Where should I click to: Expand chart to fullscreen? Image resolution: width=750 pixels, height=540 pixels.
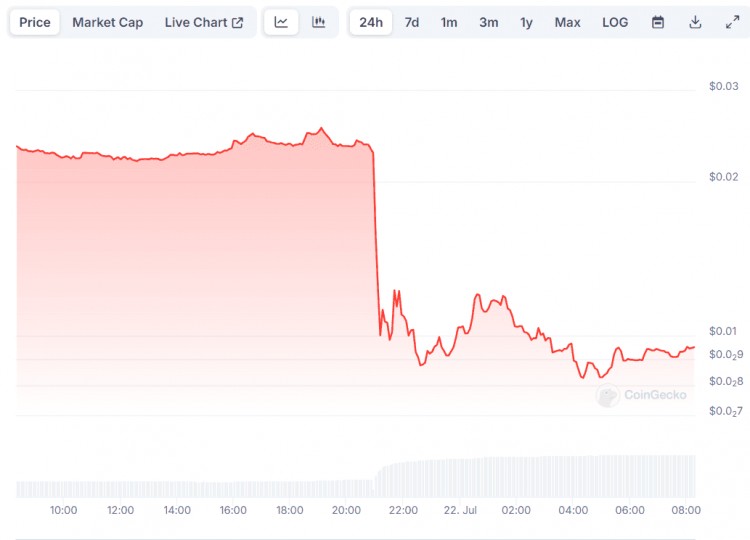[732, 22]
